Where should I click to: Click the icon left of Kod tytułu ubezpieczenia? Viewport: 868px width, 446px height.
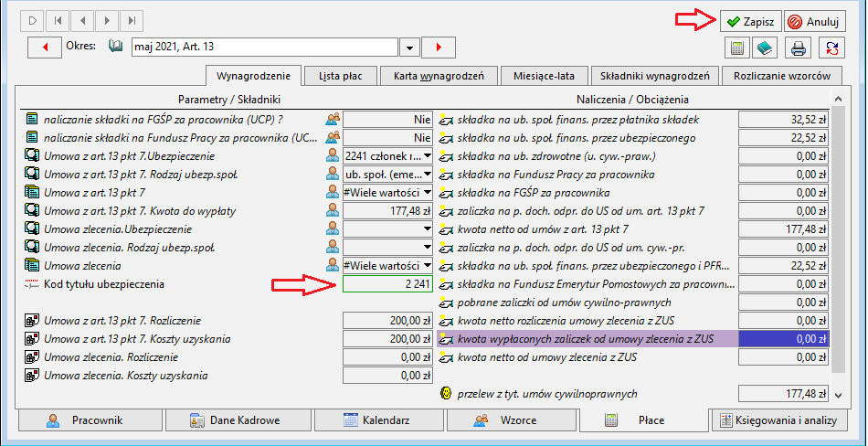coord(32,284)
